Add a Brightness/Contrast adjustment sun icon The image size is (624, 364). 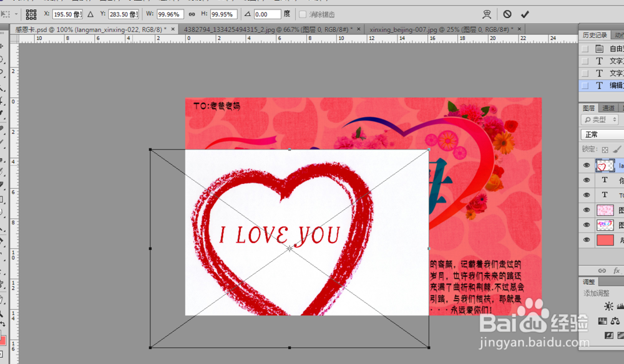(608, 306)
